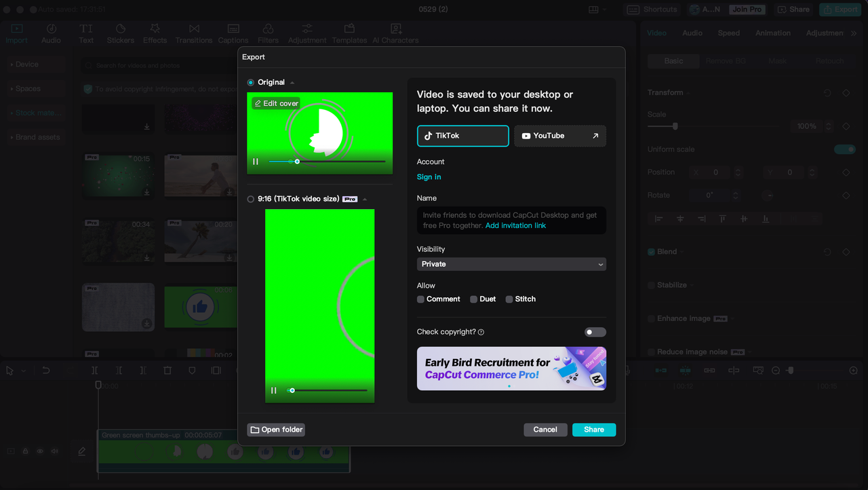Open the Visibility dropdown showing Private
This screenshot has height=490, width=868.
coord(511,264)
